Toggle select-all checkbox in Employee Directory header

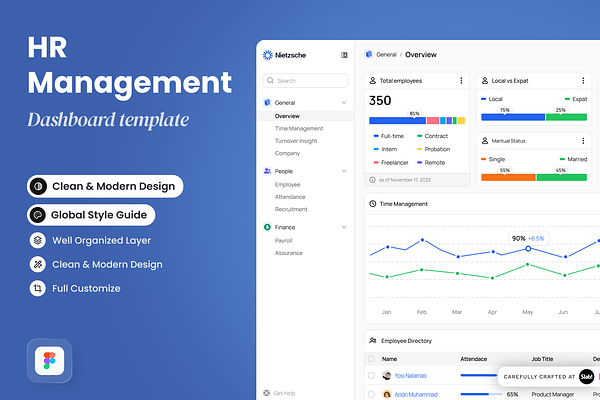point(371,359)
